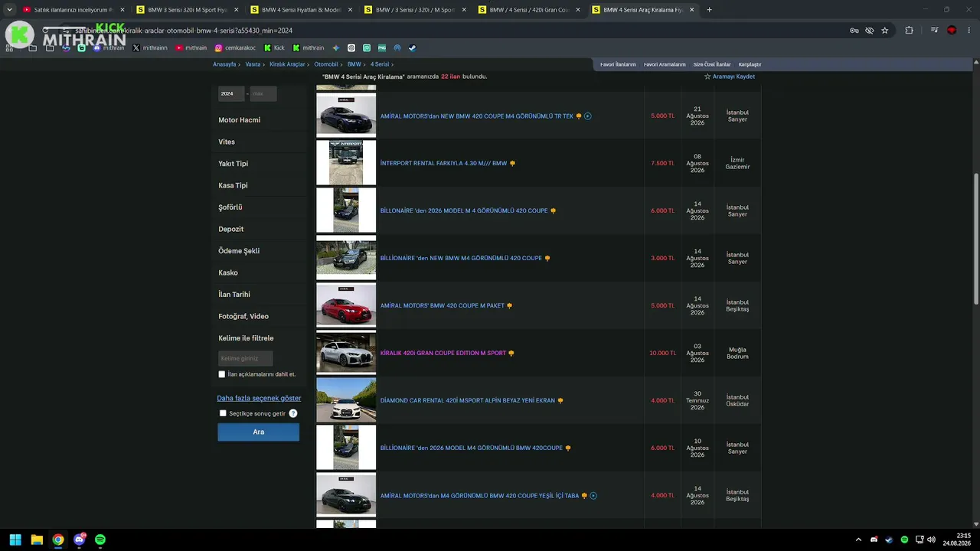Click the minimum year field showing 2024
Viewport: 980px width, 551px height.
coord(231,93)
